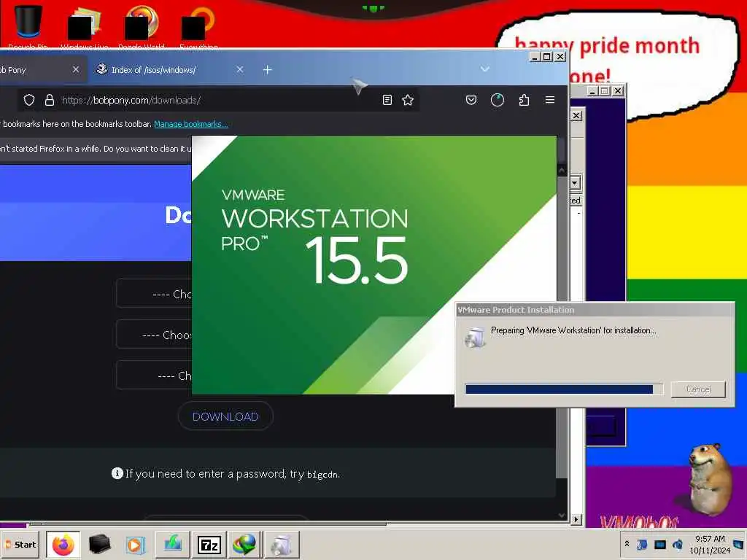This screenshot has width=747, height=560.
Task: Click the hamster character on the desktop
Action: pyautogui.click(x=709, y=478)
